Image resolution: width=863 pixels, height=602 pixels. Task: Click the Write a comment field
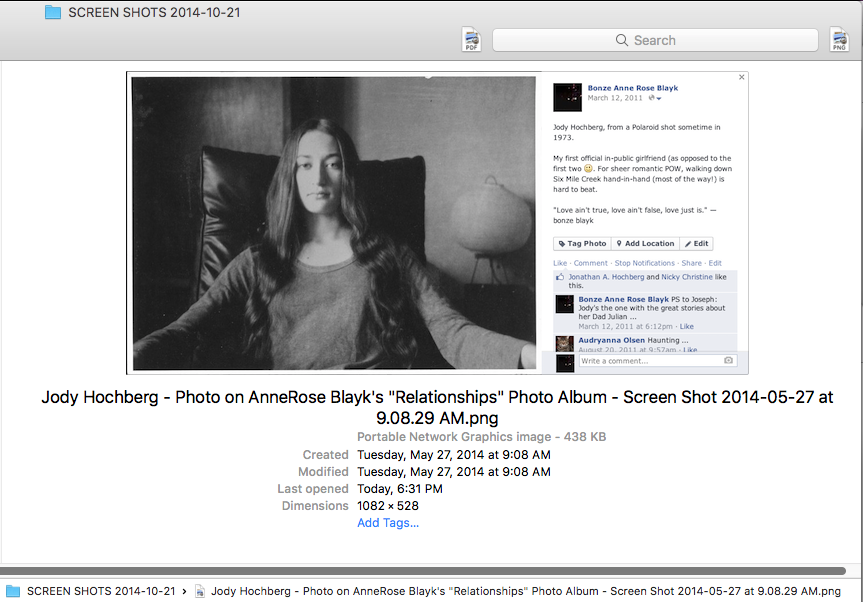tap(658, 361)
